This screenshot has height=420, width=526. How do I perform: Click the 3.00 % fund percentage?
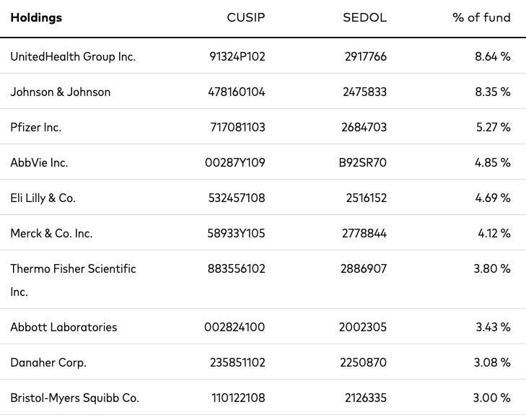click(x=492, y=398)
